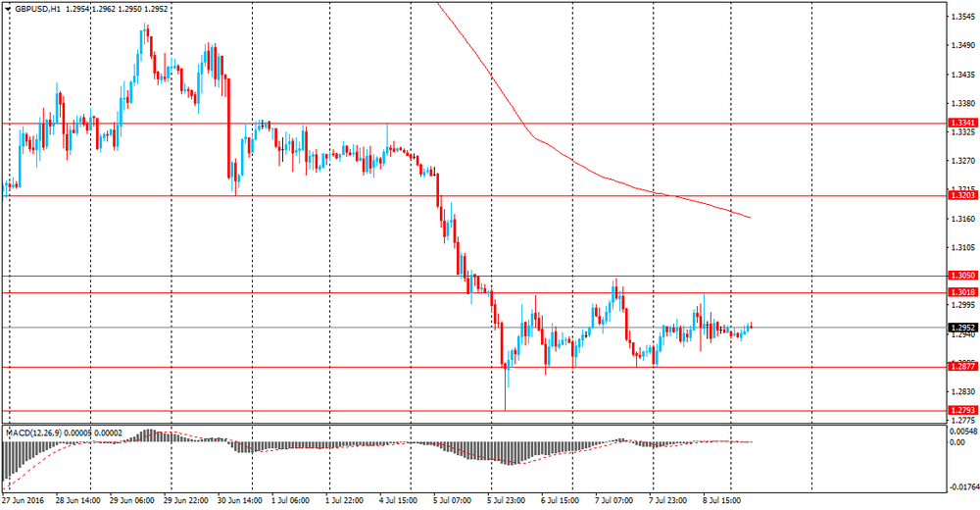
Task: Click the 1.3270 price axis value
Action: 962,161
